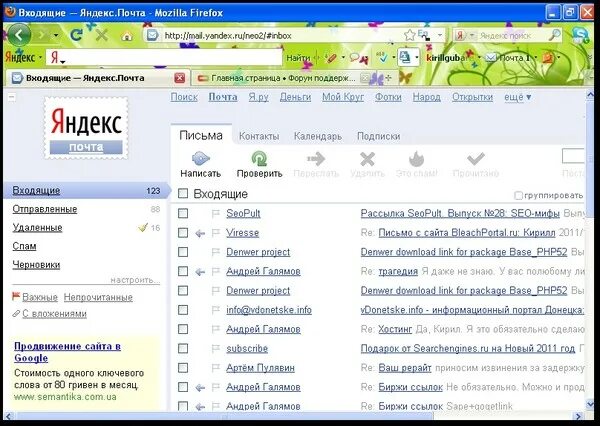
Task: Click the flag icon on the Viresse message
Action: point(216,233)
